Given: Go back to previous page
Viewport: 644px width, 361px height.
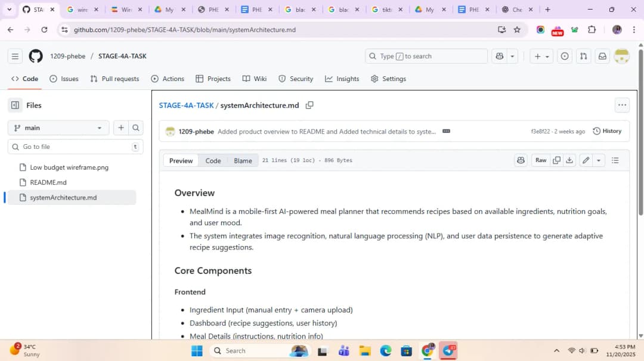Looking at the screenshot, I should coord(11,30).
